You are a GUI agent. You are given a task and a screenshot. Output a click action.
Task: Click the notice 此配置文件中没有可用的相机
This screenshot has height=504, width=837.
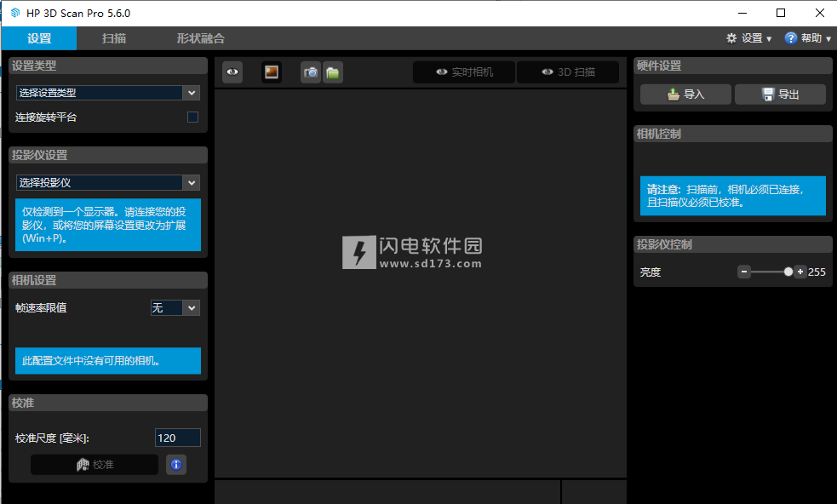coord(108,361)
